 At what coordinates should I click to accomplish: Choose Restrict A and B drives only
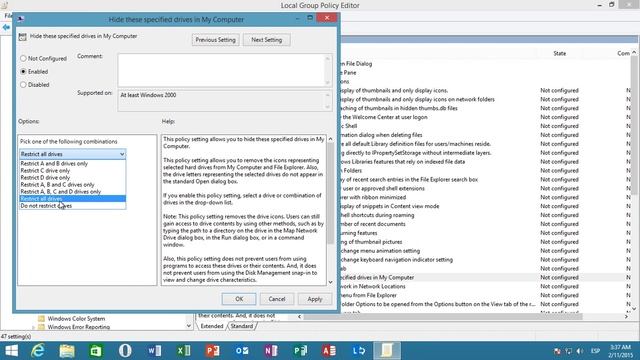[73, 163]
